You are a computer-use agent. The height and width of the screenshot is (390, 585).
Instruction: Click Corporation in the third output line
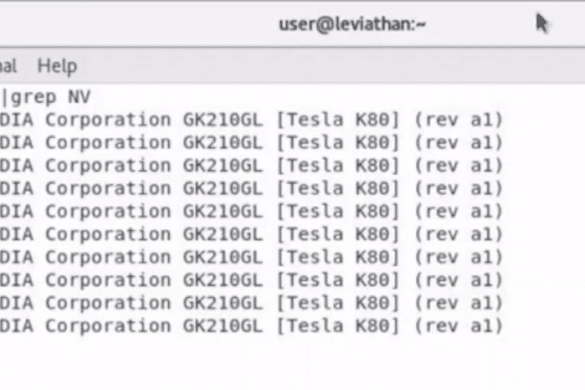108,166
